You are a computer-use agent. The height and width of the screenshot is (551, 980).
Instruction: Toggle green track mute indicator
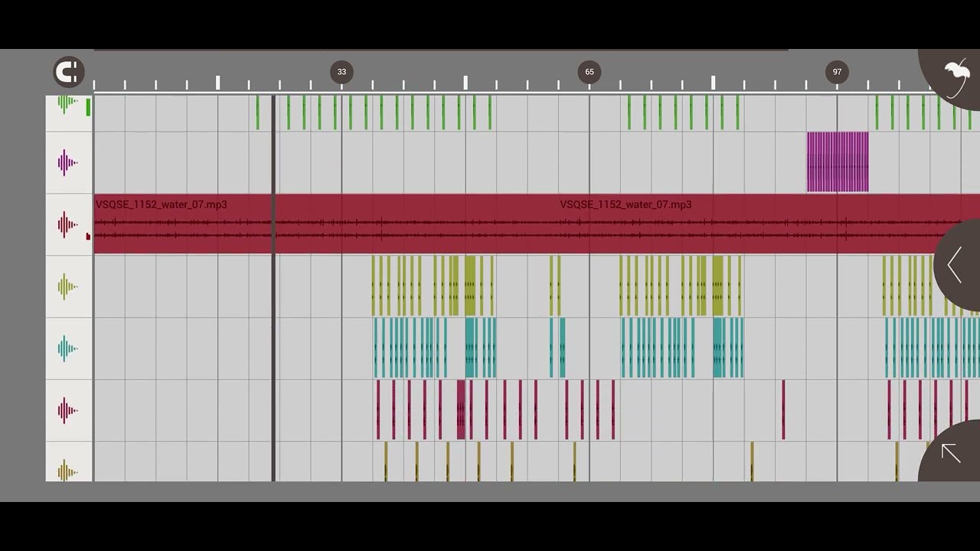click(x=88, y=107)
